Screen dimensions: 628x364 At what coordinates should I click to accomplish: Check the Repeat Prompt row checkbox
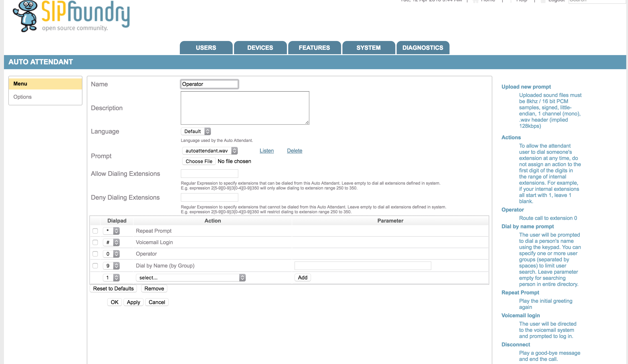click(x=95, y=231)
